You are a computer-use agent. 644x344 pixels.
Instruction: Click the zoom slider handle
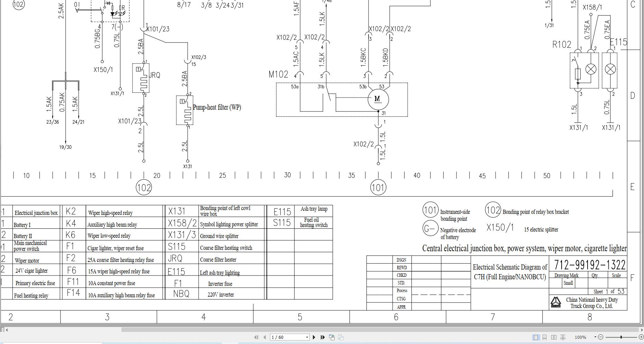pos(621,337)
